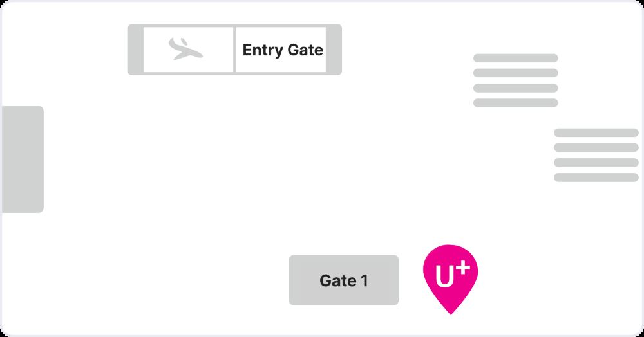This screenshot has height=337, width=644.
Task: Click the airplane icon on the sign
Action: (186, 50)
